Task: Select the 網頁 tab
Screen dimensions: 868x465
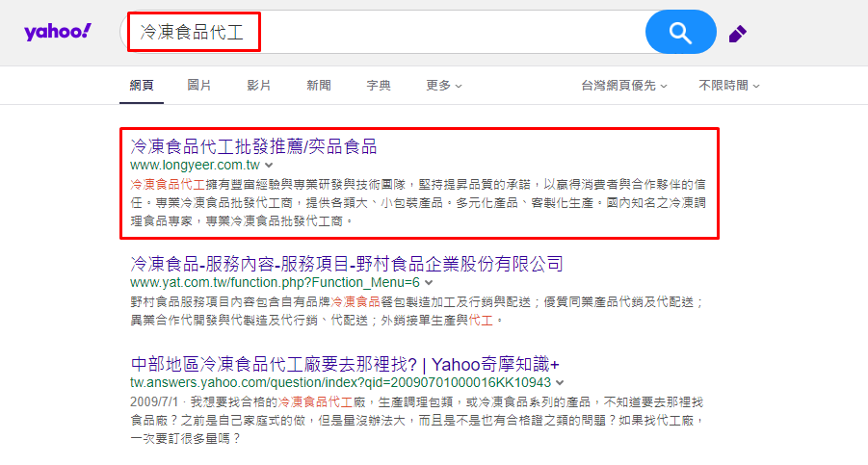Action: tap(142, 85)
